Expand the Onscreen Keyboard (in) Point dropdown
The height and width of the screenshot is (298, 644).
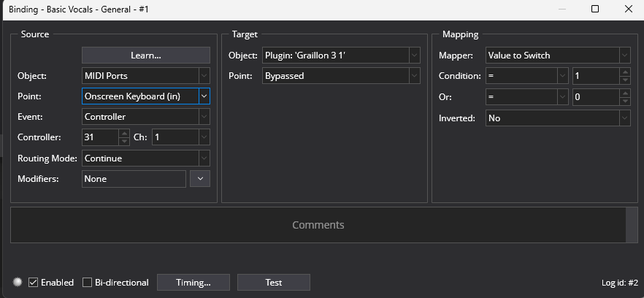click(x=204, y=96)
